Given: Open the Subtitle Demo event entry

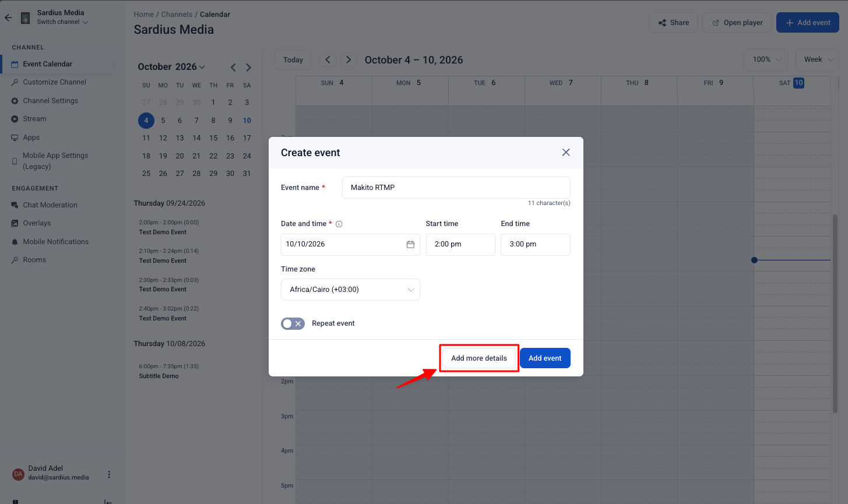Looking at the screenshot, I should 169,371.
